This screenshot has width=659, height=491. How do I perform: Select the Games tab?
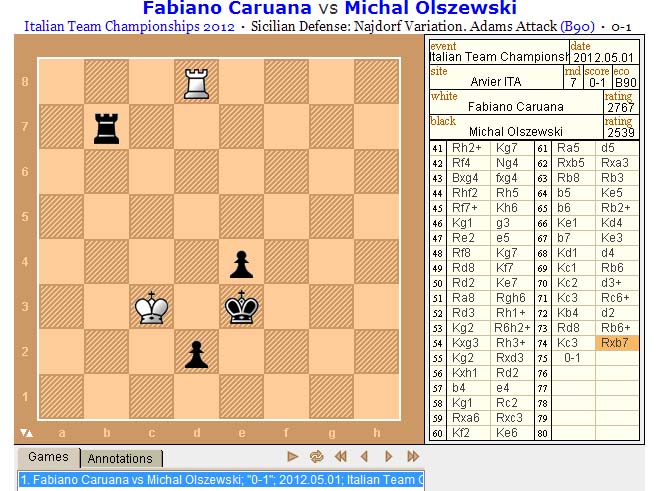click(x=47, y=457)
